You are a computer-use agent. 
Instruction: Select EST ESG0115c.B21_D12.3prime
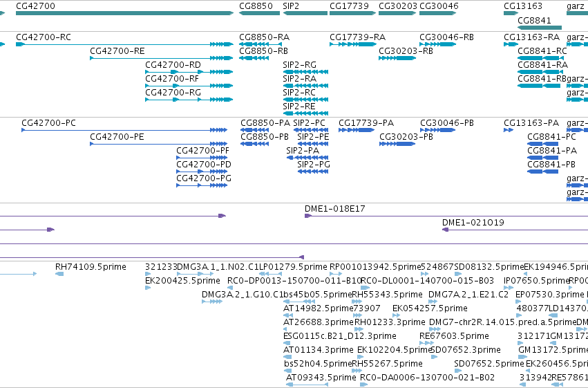[287, 343]
